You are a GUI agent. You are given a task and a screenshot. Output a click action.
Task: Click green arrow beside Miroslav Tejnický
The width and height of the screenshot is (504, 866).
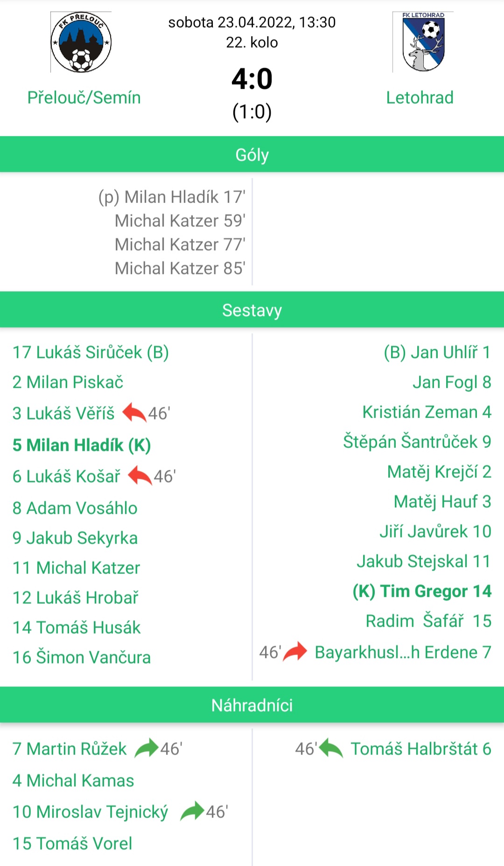pos(192,811)
